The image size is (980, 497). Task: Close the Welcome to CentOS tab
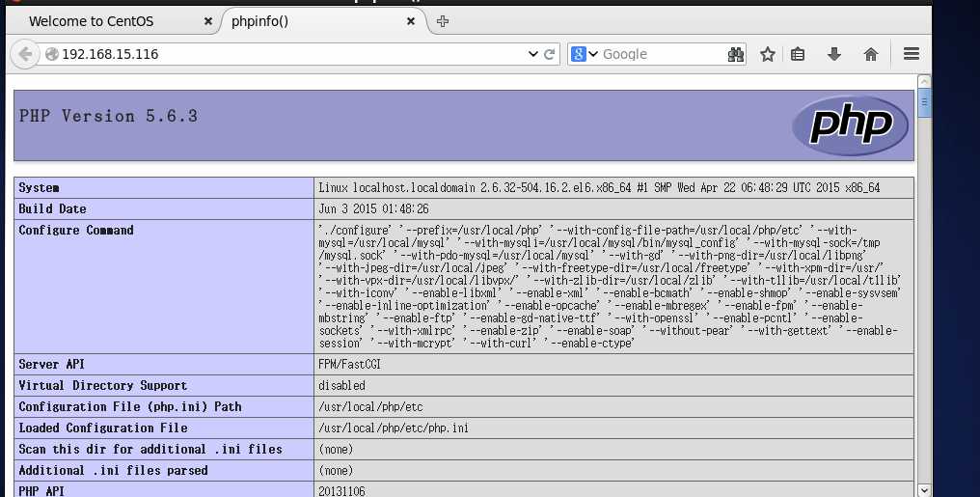[x=208, y=21]
